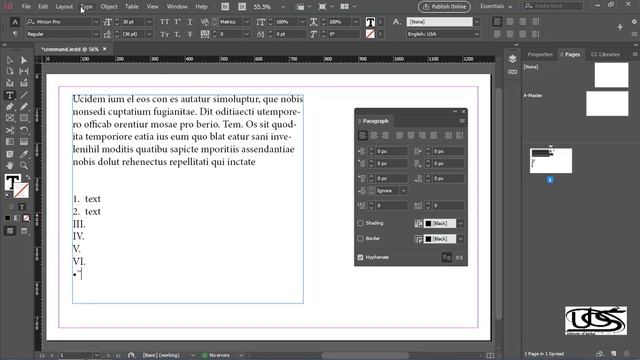Select the Eyedropper tool
Screen dimensions: 640x360
pos(24,154)
